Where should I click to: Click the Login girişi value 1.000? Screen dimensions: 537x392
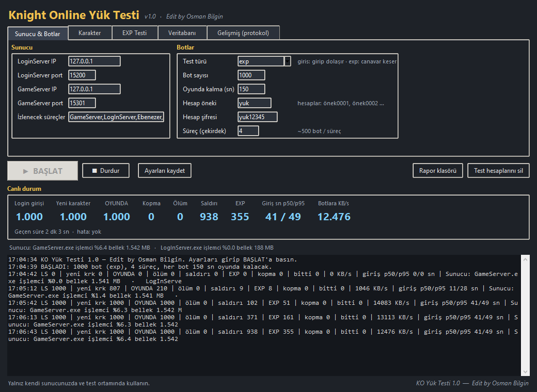(29, 217)
